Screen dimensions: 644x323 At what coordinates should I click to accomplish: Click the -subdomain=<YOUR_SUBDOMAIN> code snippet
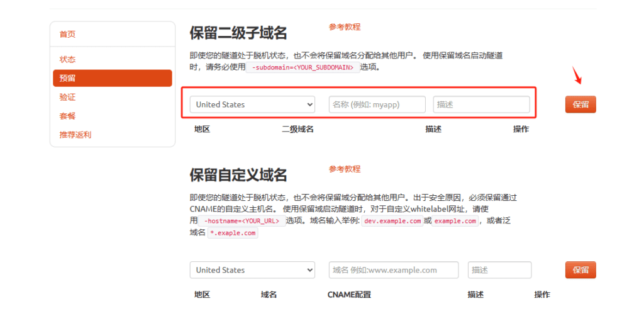pos(303,67)
